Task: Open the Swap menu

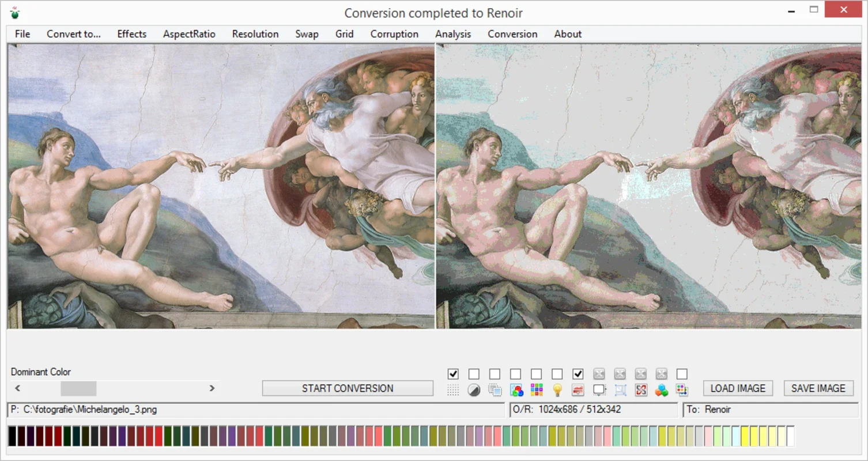Action: point(307,34)
